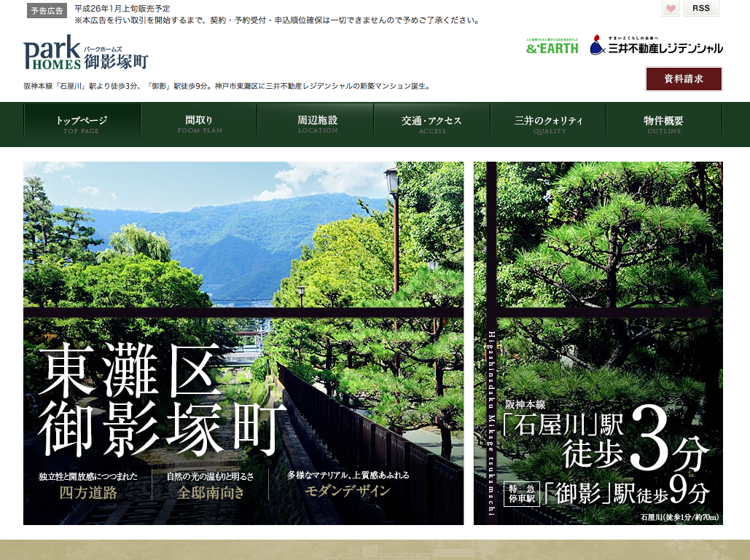Click the 全邸南向き feature text
Screen dimensions: 750x560
tap(210, 492)
